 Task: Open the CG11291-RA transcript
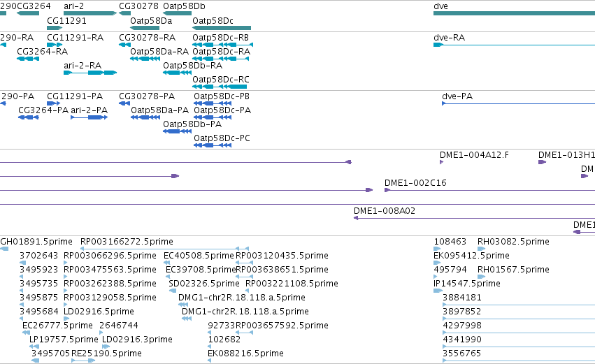[x=75, y=38]
